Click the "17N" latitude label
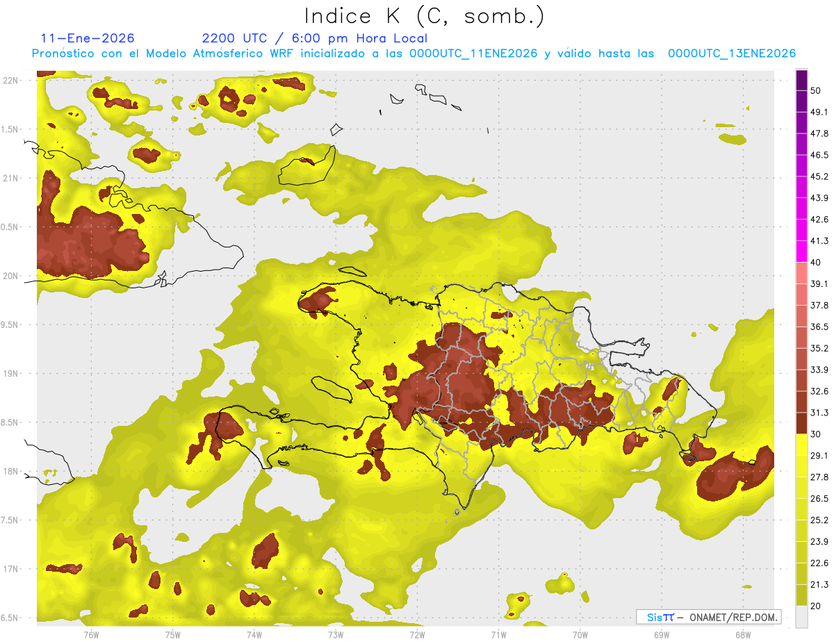The height and width of the screenshot is (644, 834). 10,570
